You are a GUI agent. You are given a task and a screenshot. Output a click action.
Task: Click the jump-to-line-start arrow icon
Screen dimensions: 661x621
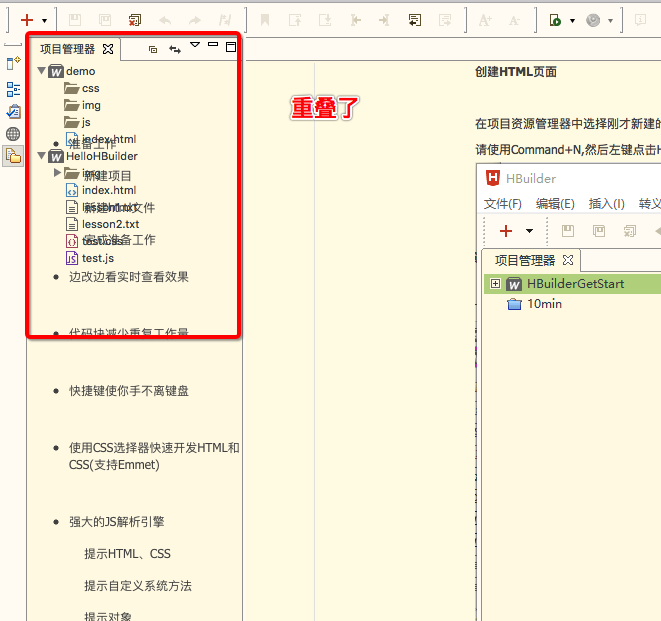355,20
